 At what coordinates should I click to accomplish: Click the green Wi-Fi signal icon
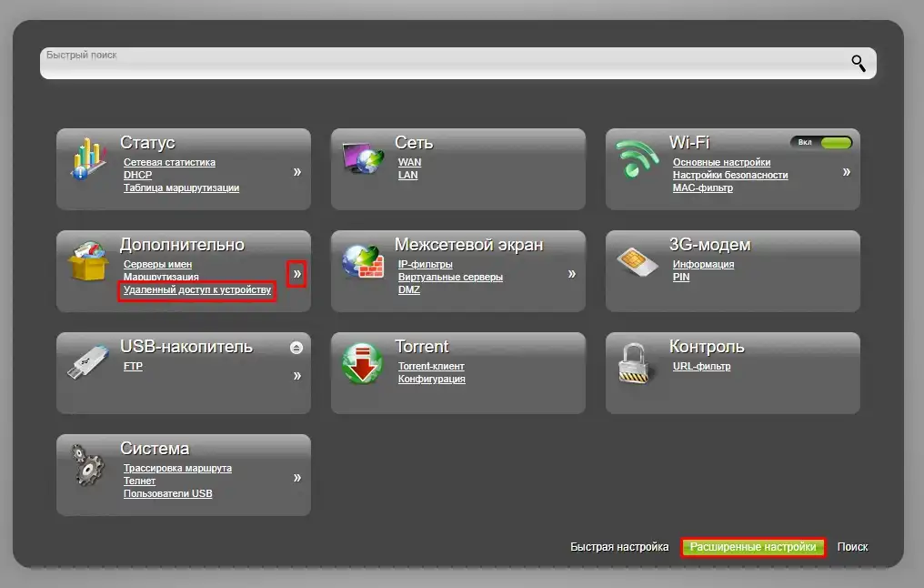[x=638, y=160]
